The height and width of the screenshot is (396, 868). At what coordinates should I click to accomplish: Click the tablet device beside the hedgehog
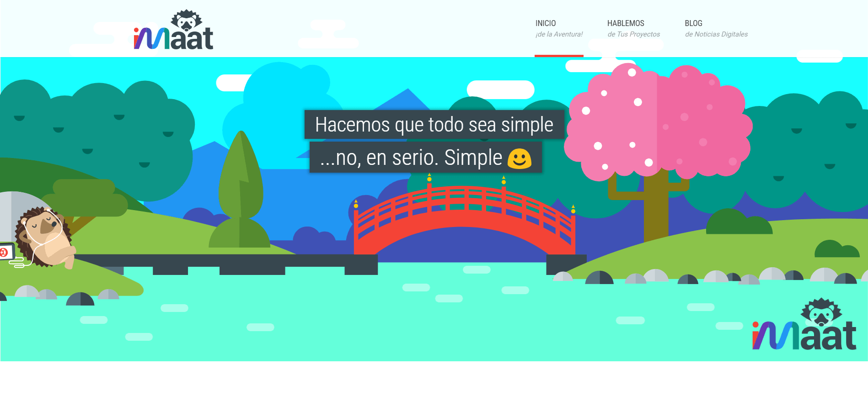point(6,252)
